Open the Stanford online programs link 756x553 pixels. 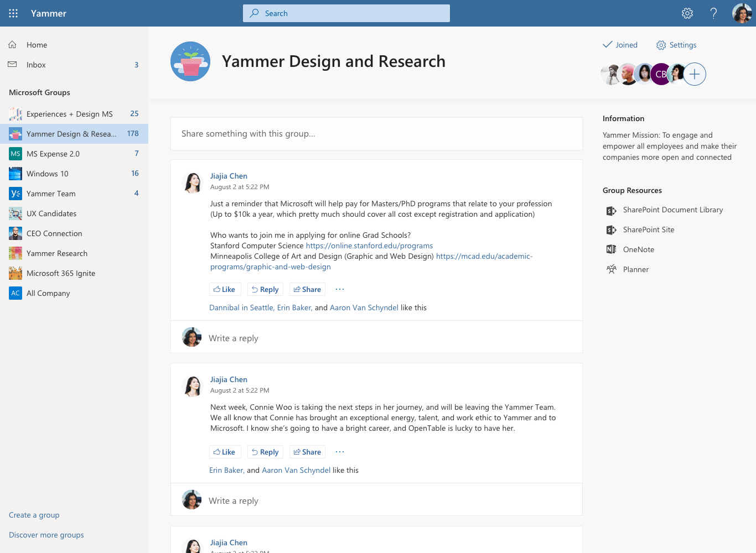click(x=369, y=246)
